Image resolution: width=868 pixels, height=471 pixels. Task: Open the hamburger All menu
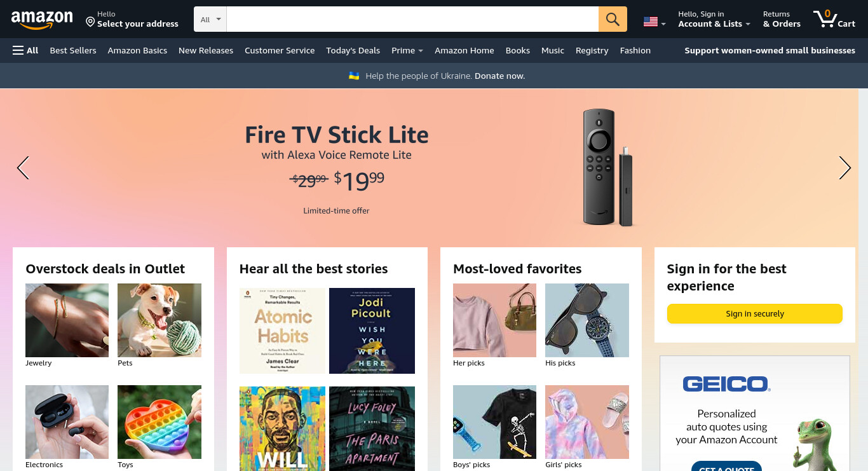click(25, 50)
